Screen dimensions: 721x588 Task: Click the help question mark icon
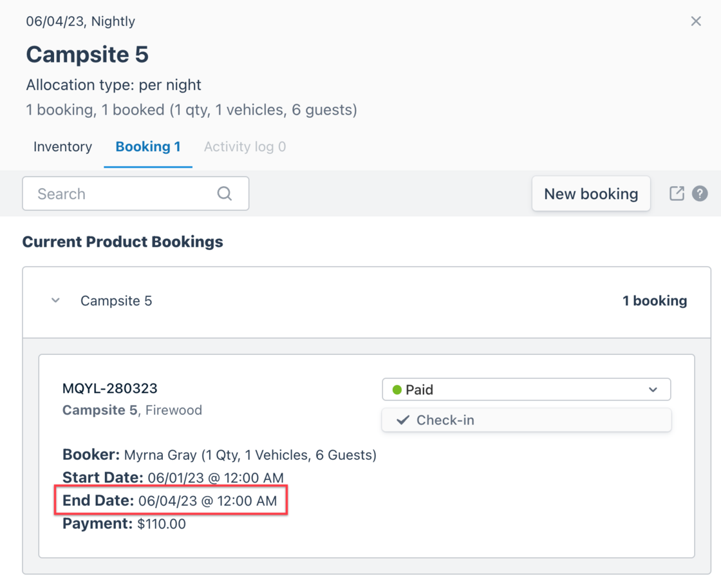point(700,193)
